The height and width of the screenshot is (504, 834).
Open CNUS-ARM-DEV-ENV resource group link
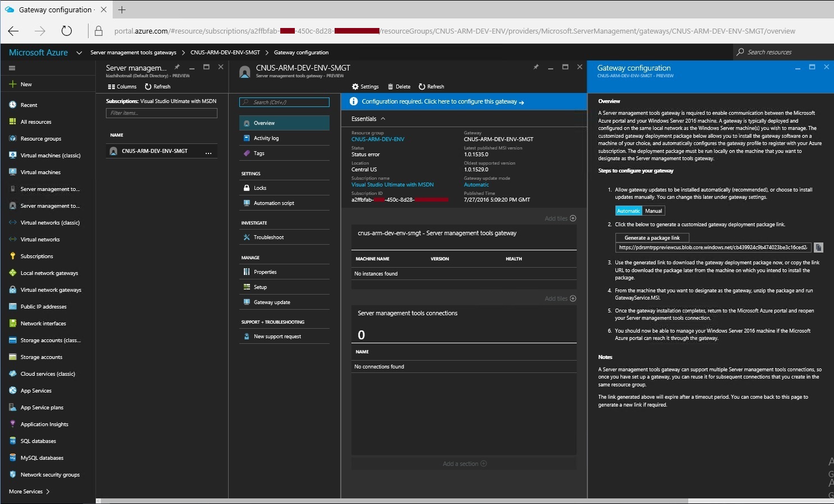pos(378,139)
